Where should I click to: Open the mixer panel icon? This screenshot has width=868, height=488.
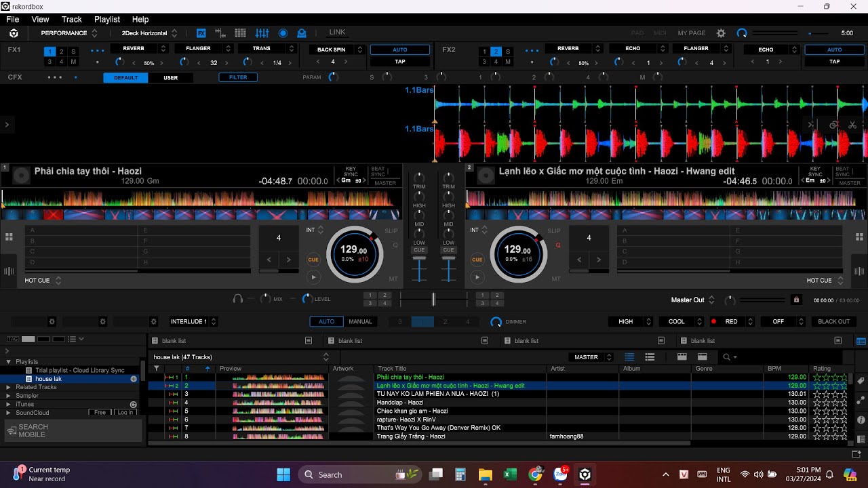pos(262,33)
